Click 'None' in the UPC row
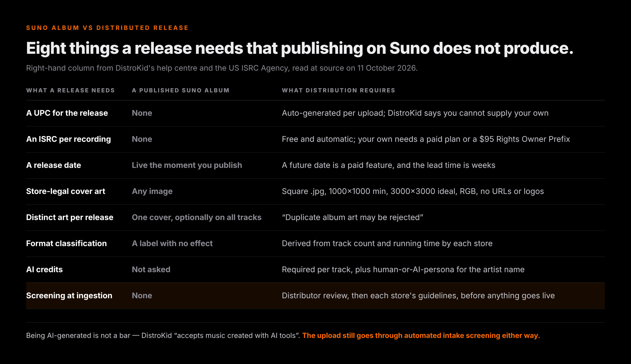 [142, 113]
